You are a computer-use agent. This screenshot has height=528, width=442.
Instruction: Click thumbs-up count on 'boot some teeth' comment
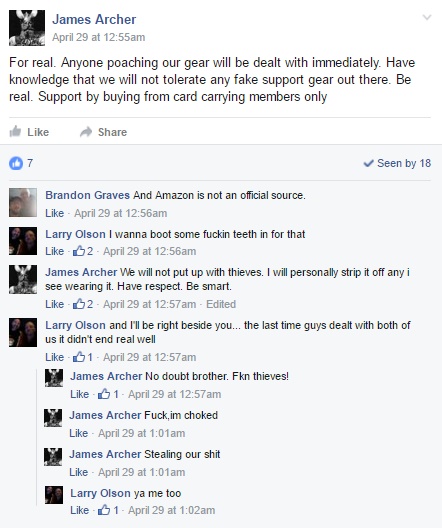[82, 251]
